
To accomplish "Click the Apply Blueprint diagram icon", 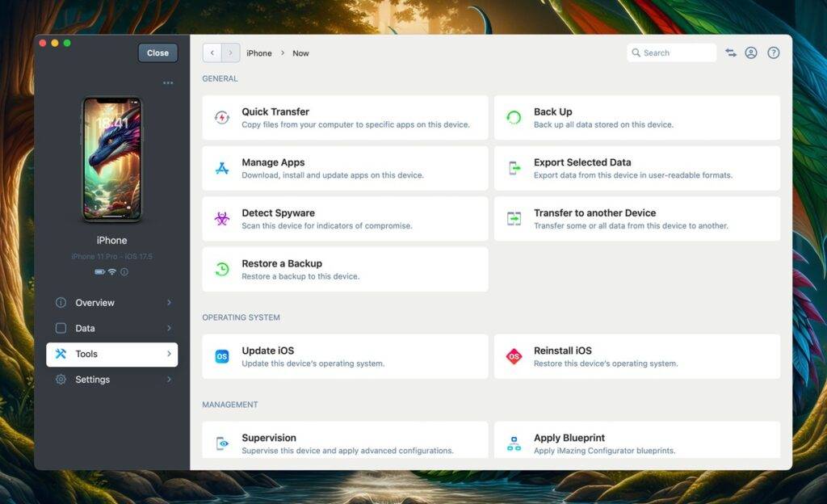I will [514, 443].
